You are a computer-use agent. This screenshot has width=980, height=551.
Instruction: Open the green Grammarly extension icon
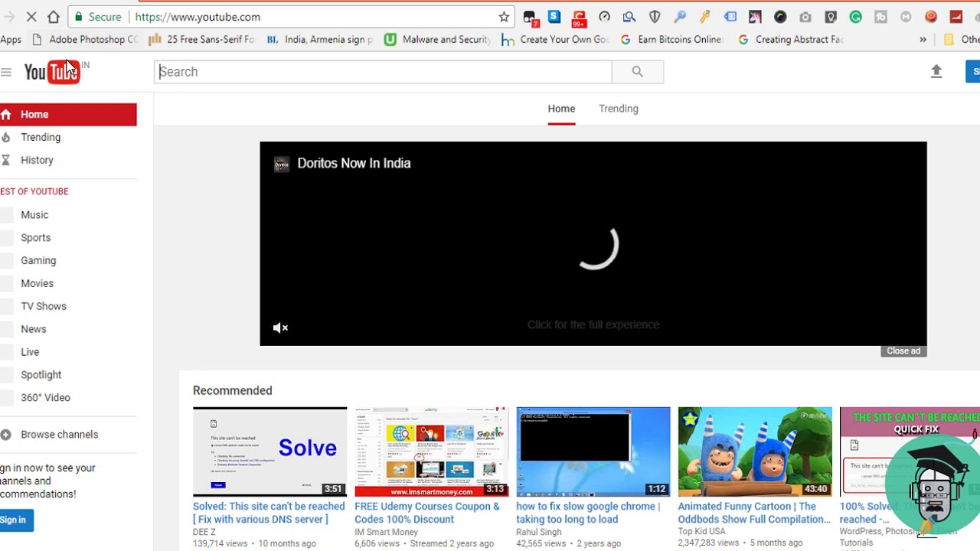(855, 17)
